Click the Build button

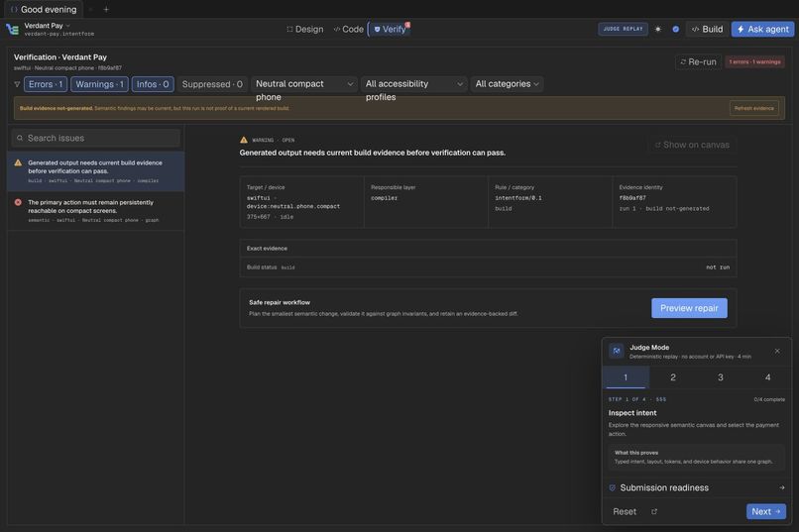point(707,29)
